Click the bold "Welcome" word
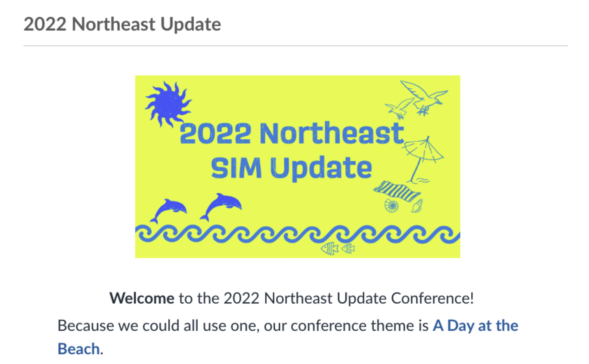Image resolution: width=589 pixels, height=364 pixels. (x=142, y=298)
